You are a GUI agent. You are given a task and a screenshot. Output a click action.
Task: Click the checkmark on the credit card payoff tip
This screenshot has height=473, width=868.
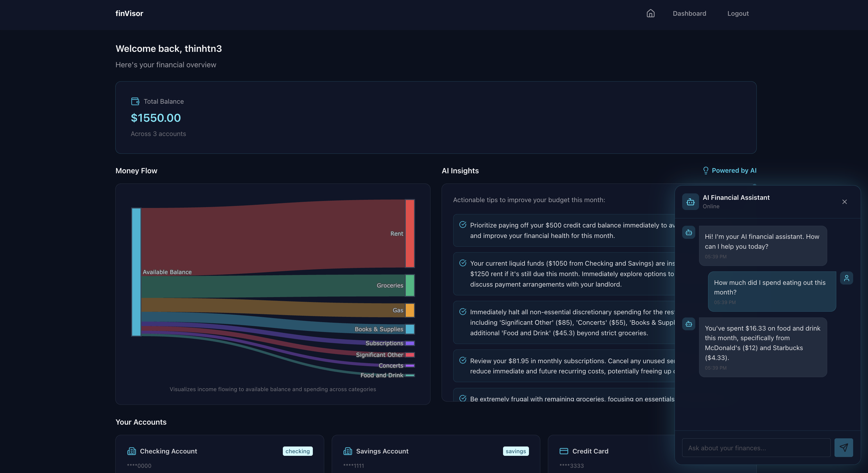pos(463,224)
